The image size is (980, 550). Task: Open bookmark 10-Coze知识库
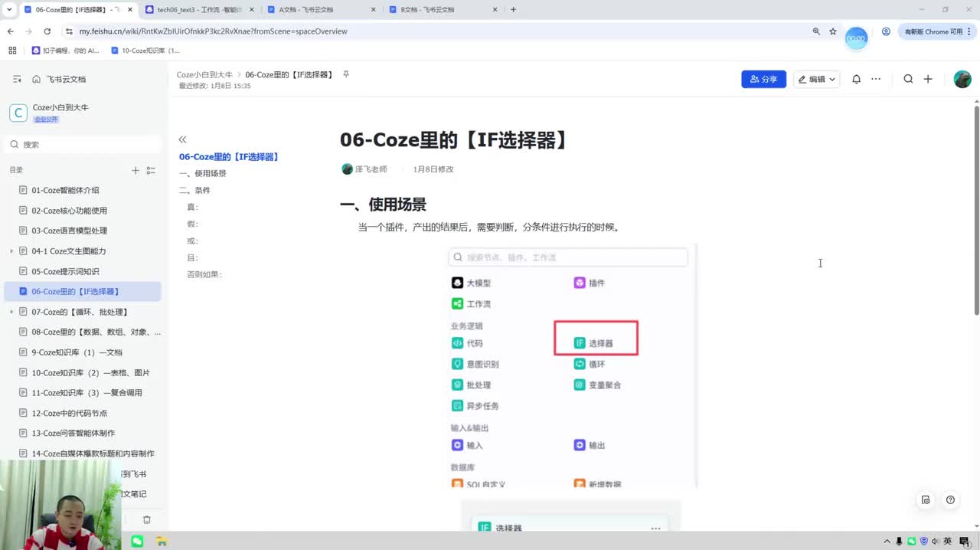[145, 51]
